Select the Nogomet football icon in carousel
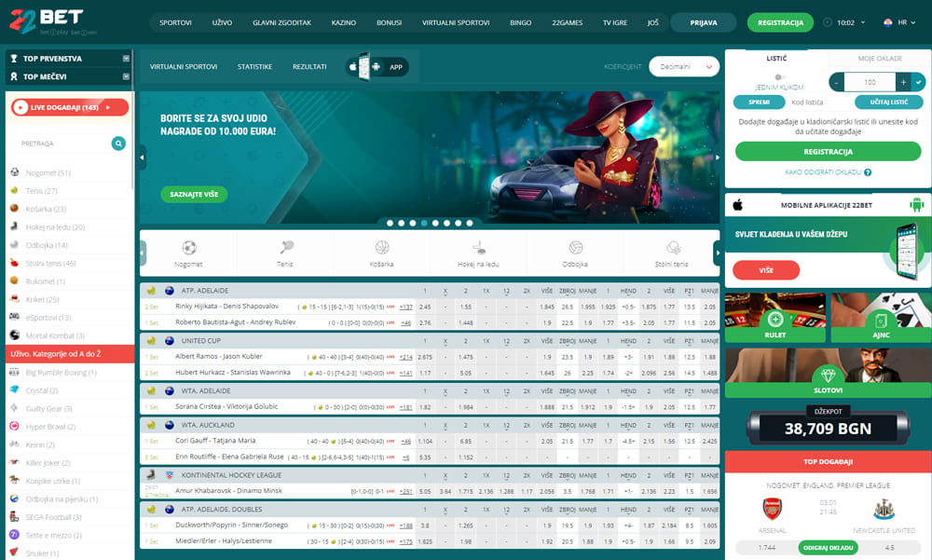The image size is (932, 560). click(x=189, y=247)
